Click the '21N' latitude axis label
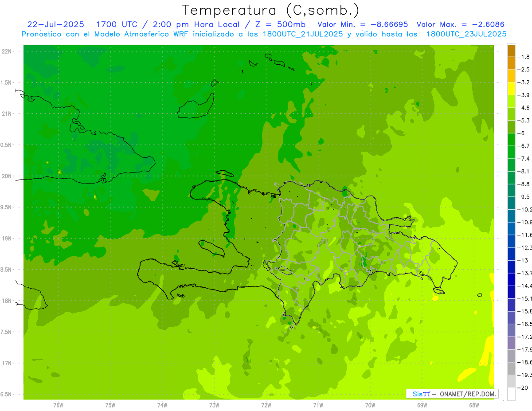532x411 pixels. (6, 114)
